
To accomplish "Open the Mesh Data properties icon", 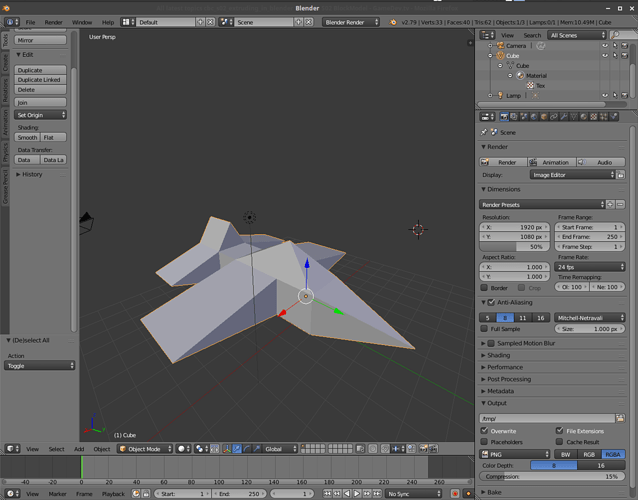I will 574,117.
